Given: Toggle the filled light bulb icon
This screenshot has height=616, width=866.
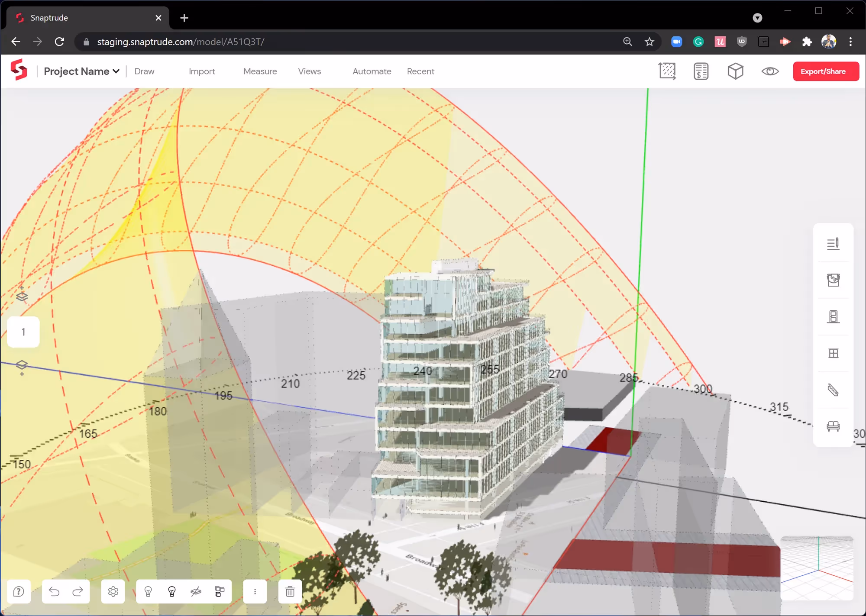Looking at the screenshot, I should click(172, 591).
